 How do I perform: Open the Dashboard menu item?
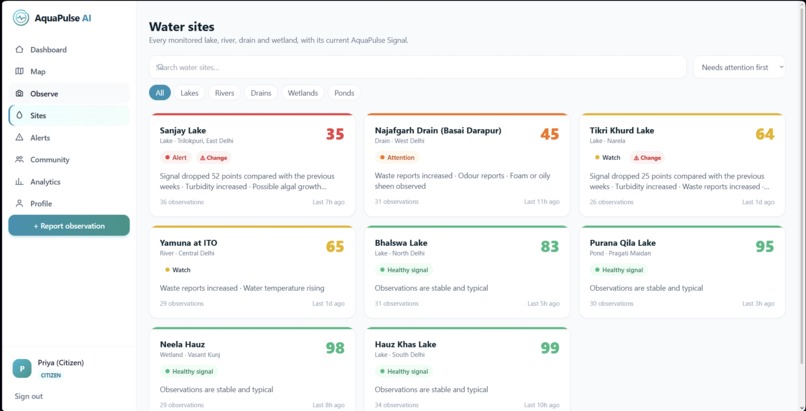(x=69, y=50)
